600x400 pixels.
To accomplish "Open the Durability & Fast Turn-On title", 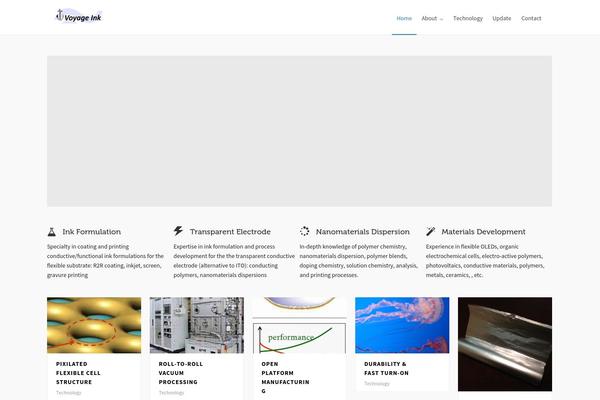I will pos(386,368).
